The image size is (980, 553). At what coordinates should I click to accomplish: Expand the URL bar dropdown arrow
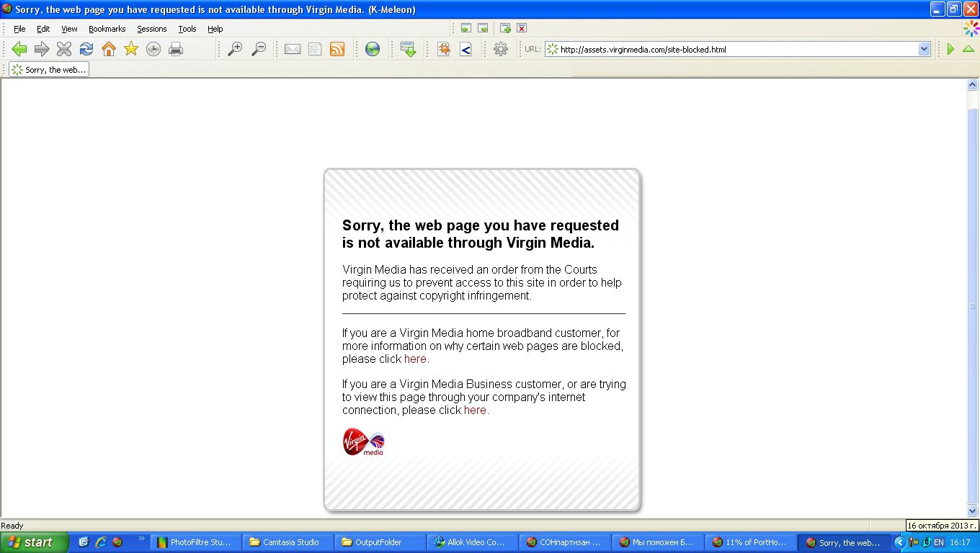click(x=925, y=49)
